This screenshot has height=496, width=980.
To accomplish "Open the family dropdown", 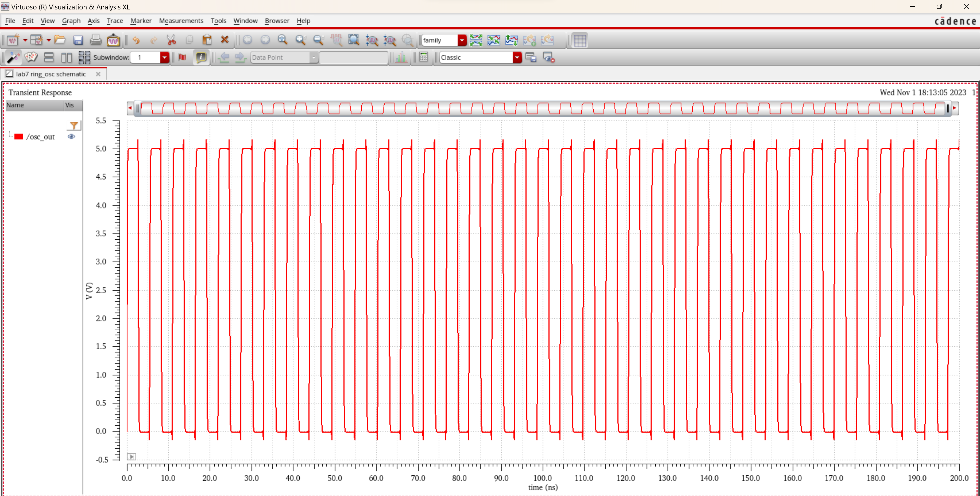I will point(462,40).
